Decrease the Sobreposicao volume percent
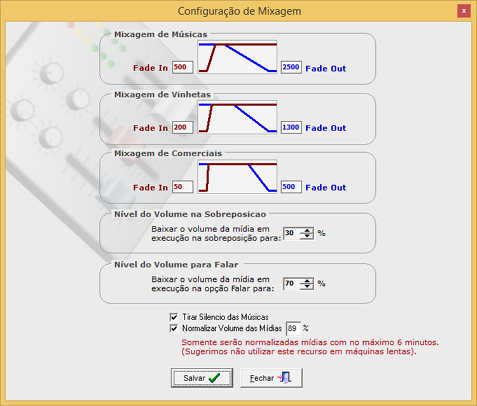Viewport: 477px width, 406px height. (307, 236)
